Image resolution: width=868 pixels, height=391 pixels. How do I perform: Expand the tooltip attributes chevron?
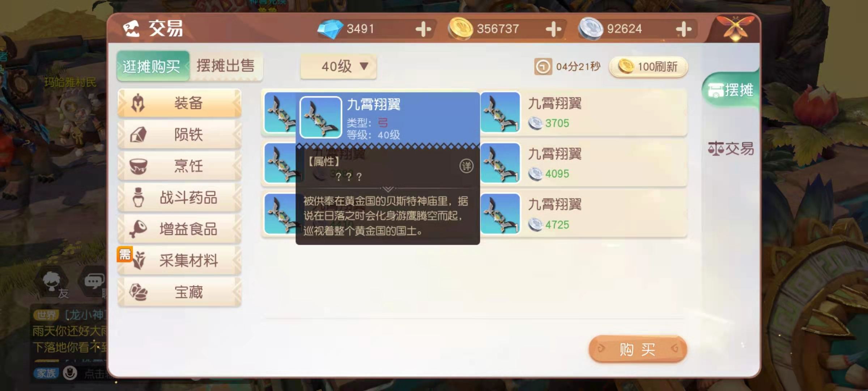(x=388, y=189)
